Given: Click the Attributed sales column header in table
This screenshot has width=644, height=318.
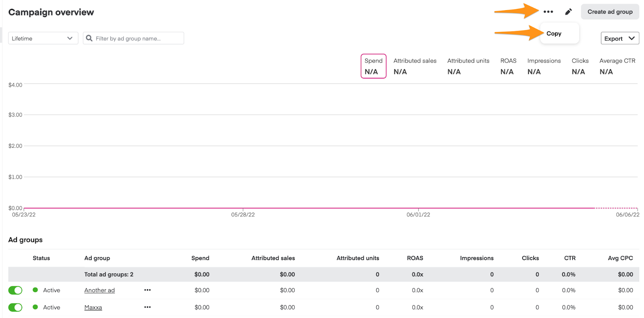Looking at the screenshot, I should (x=273, y=258).
